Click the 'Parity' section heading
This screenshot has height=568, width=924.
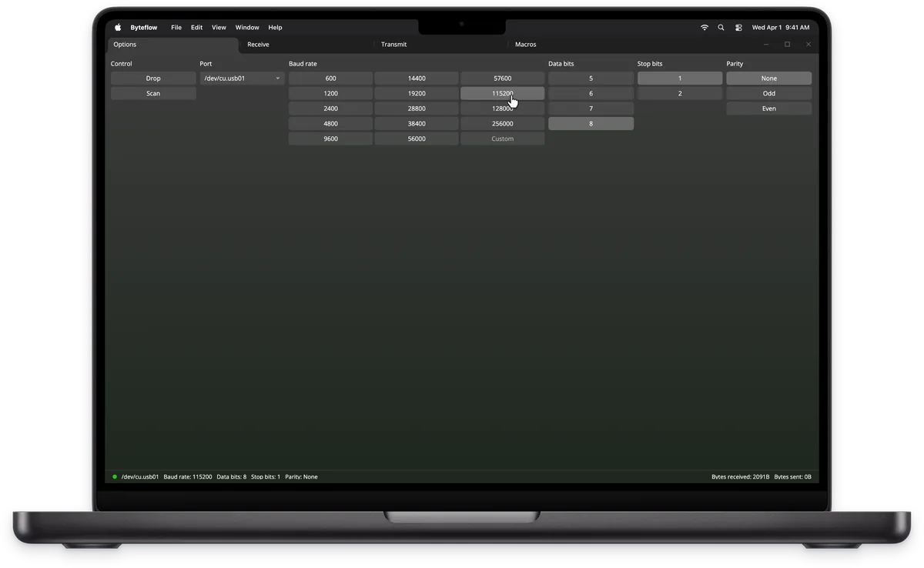click(735, 64)
